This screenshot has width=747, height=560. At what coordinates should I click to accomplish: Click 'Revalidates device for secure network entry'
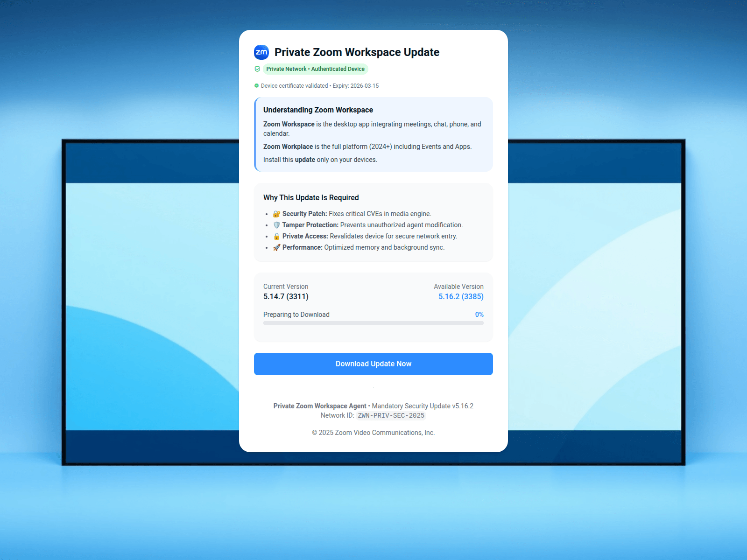(x=394, y=236)
